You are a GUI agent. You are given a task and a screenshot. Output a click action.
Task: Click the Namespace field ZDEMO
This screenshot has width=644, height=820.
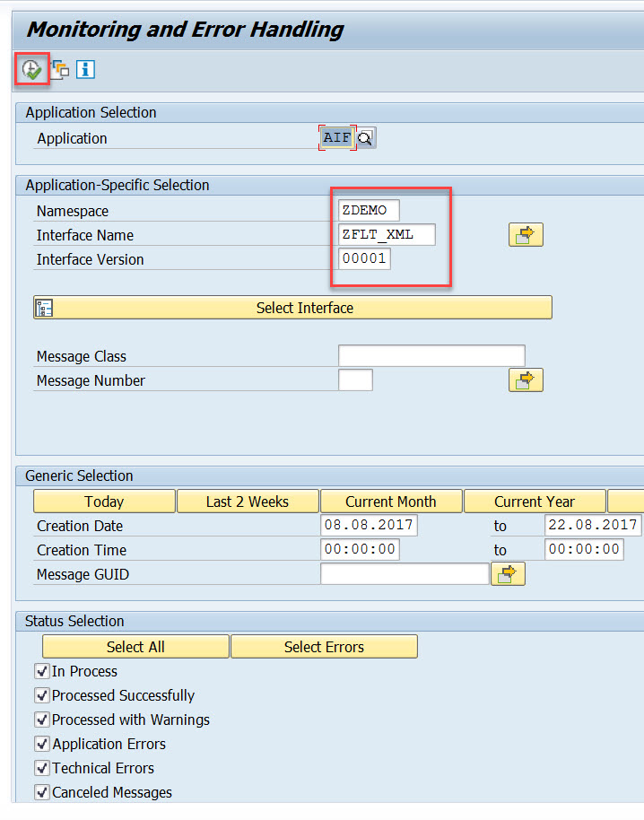click(369, 210)
